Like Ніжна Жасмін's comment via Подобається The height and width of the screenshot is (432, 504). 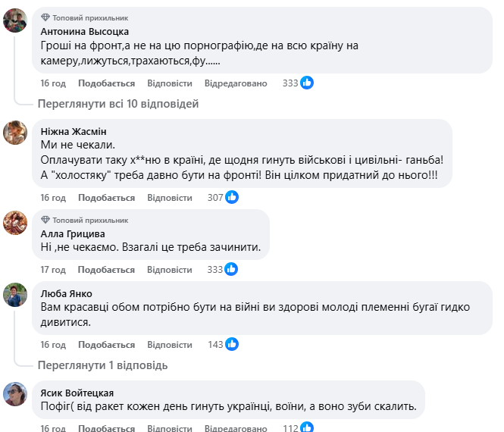pyautogui.click(x=106, y=197)
